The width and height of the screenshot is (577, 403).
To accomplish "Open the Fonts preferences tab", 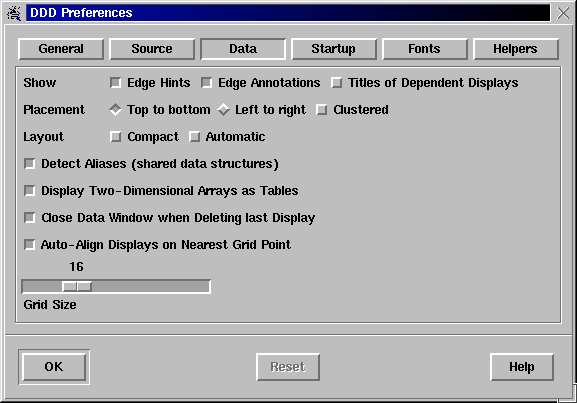I will (x=425, y=49).
